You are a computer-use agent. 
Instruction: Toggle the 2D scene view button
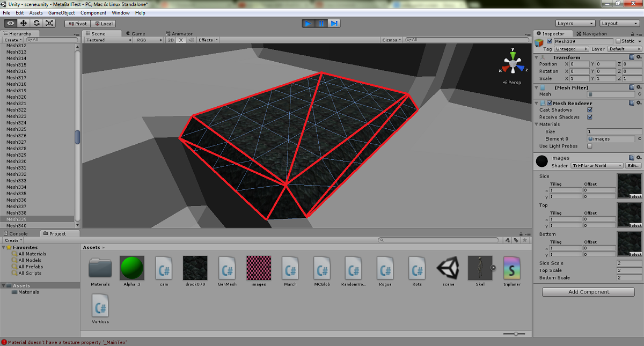171,40
